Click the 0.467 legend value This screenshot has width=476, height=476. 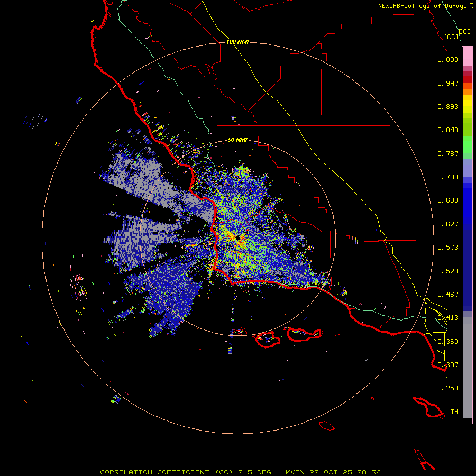tap(448, 295)
